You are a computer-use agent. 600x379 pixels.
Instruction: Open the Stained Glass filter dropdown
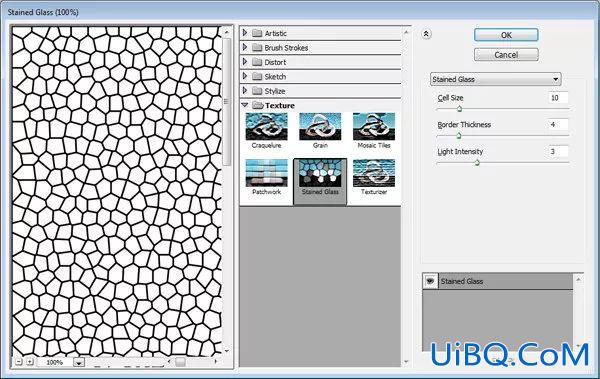[496, 79]
